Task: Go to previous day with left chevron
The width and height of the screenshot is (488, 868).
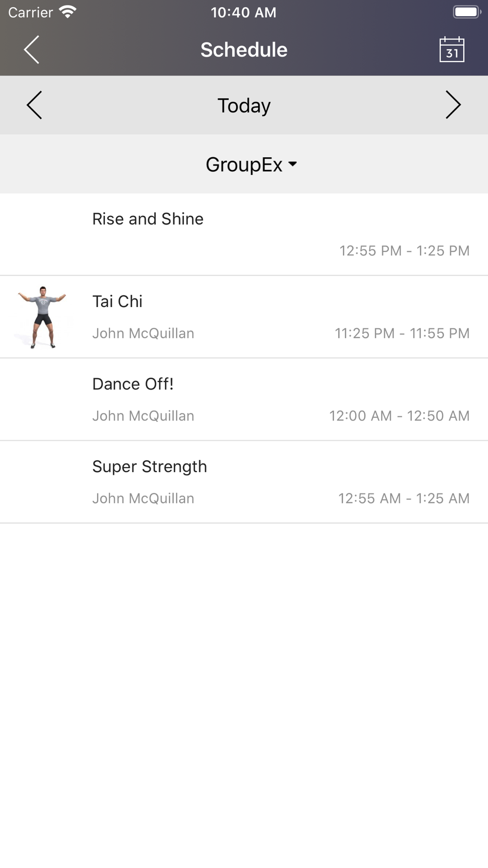Action: (x=34, y=105)
